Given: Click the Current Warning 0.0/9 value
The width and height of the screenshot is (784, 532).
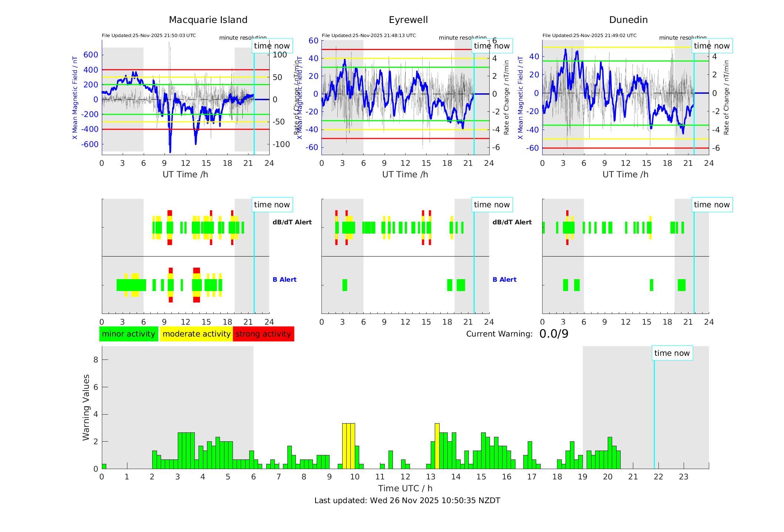Looking at the screenshot, I should point(553,334).
